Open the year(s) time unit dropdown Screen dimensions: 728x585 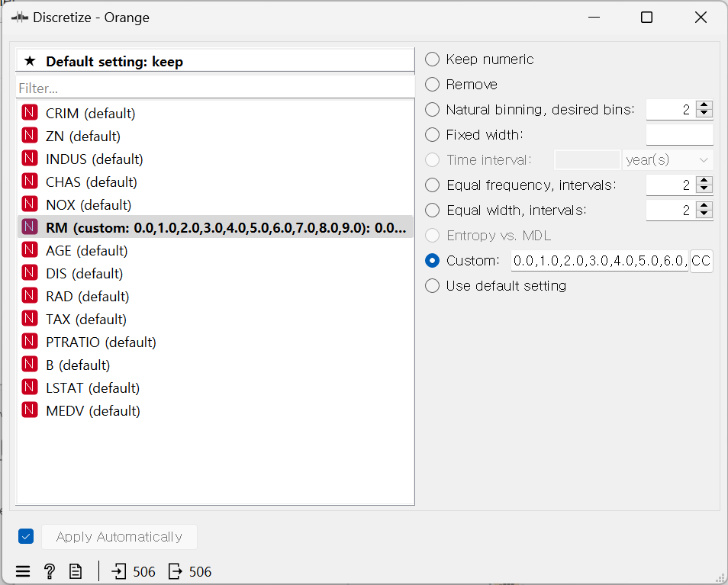pyautogui.click(x=668, y=160)
